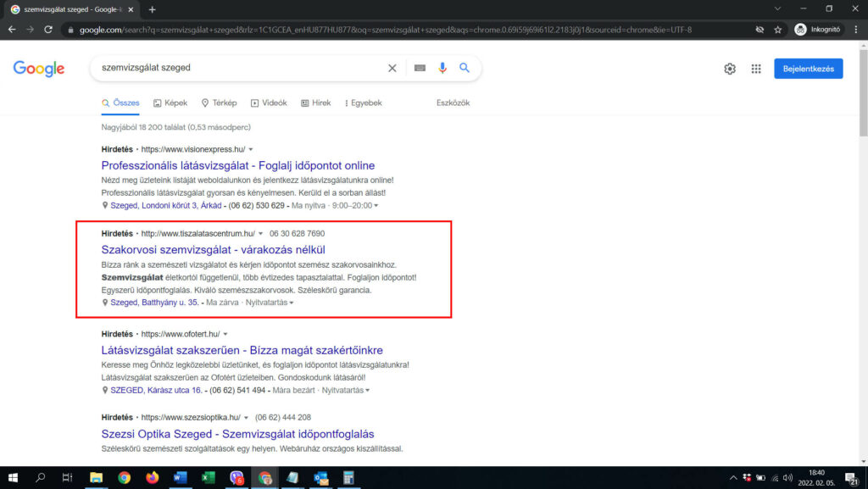Clear the search box with the X icon
Viewport: 868px width, 489px height.
pos(392,68)
